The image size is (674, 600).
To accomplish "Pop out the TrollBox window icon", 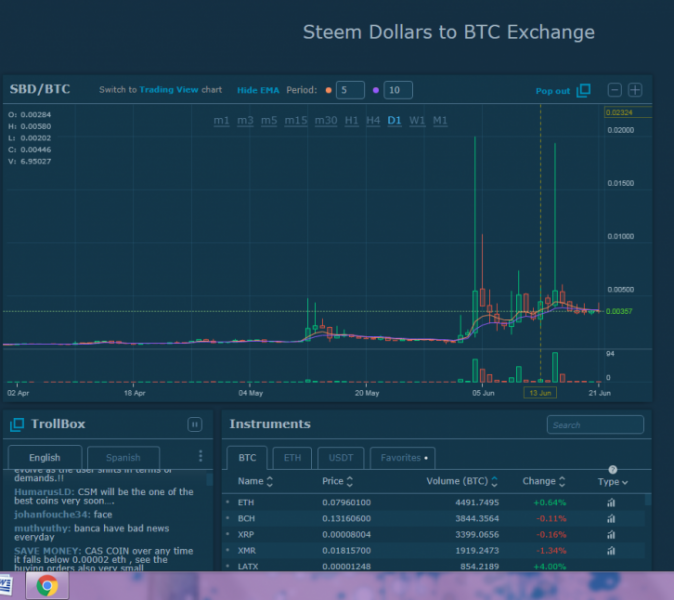I will point(17,425).
